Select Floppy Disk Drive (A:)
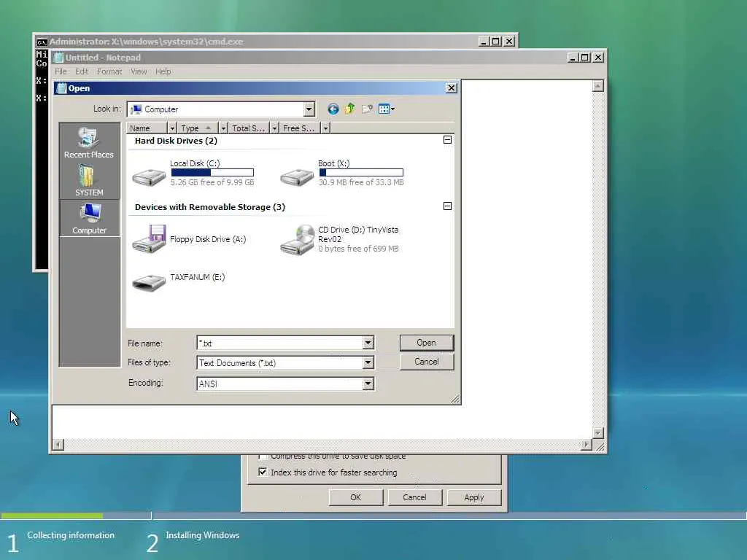 click(x=190, y=239)
